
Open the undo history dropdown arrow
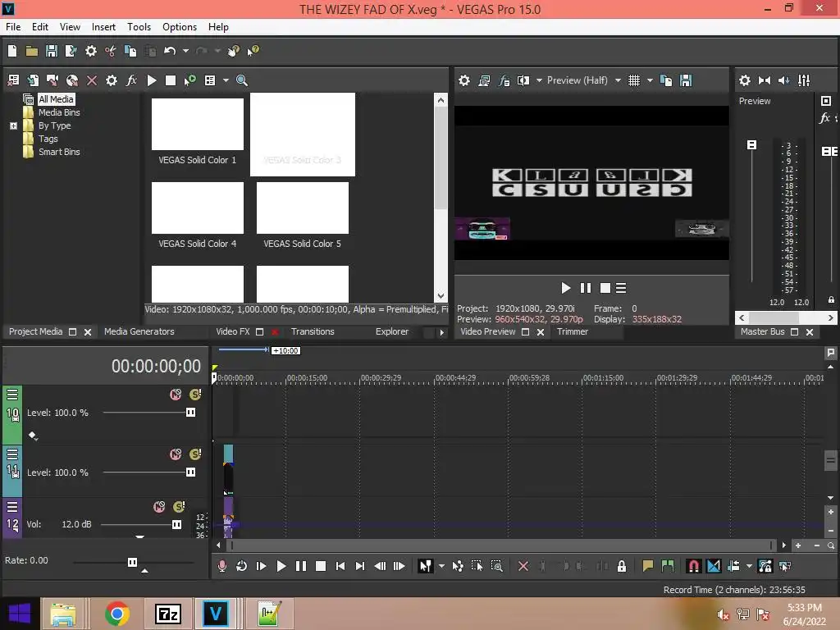185,51
